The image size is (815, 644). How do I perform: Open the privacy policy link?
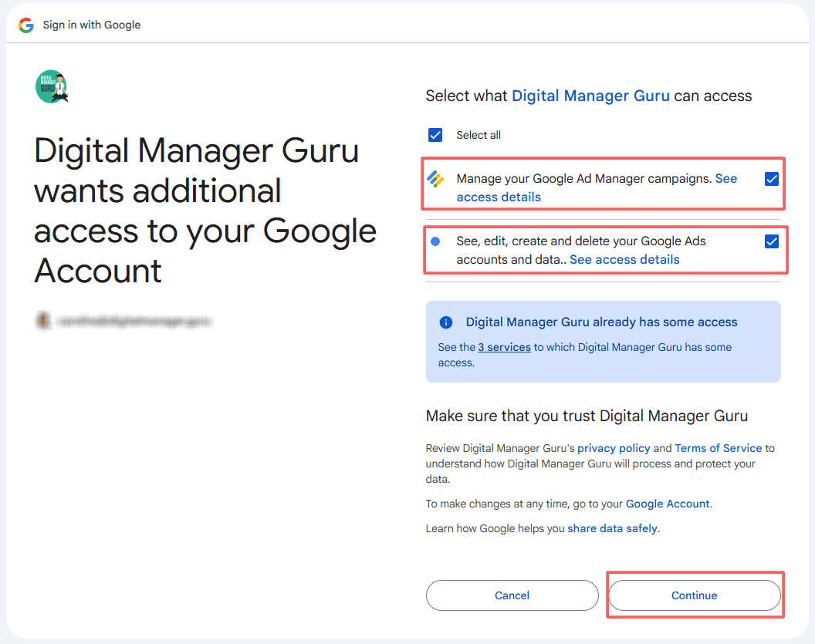pos(614,448)
